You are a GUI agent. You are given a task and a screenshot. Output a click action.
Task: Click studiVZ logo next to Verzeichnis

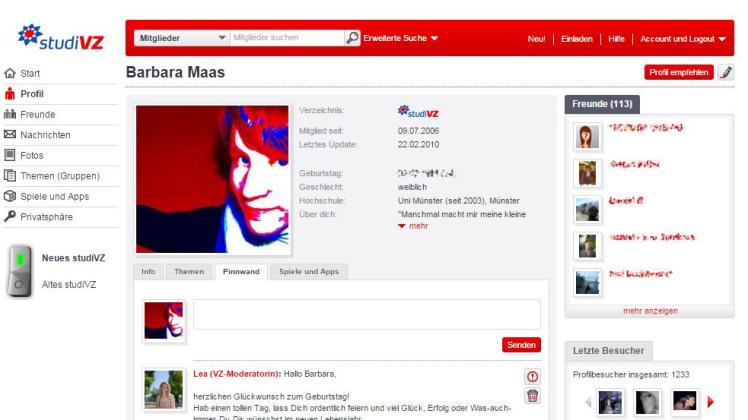tap(418, 112)
